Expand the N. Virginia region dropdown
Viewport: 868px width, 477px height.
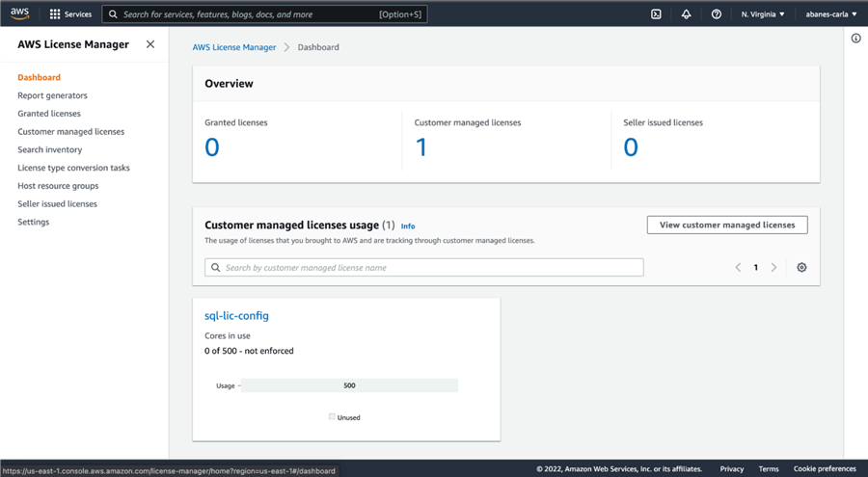(763, 14)
